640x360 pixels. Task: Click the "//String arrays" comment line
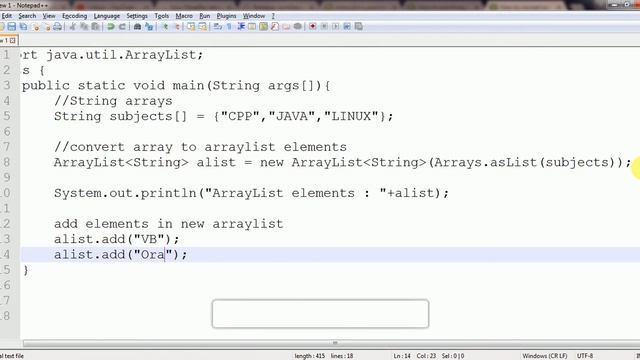[113, 101]
